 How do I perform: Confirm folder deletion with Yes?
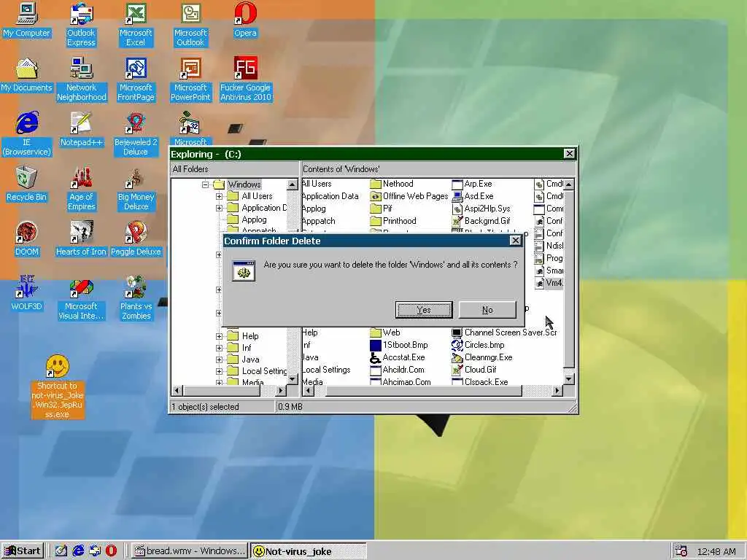tap(424, 310)
